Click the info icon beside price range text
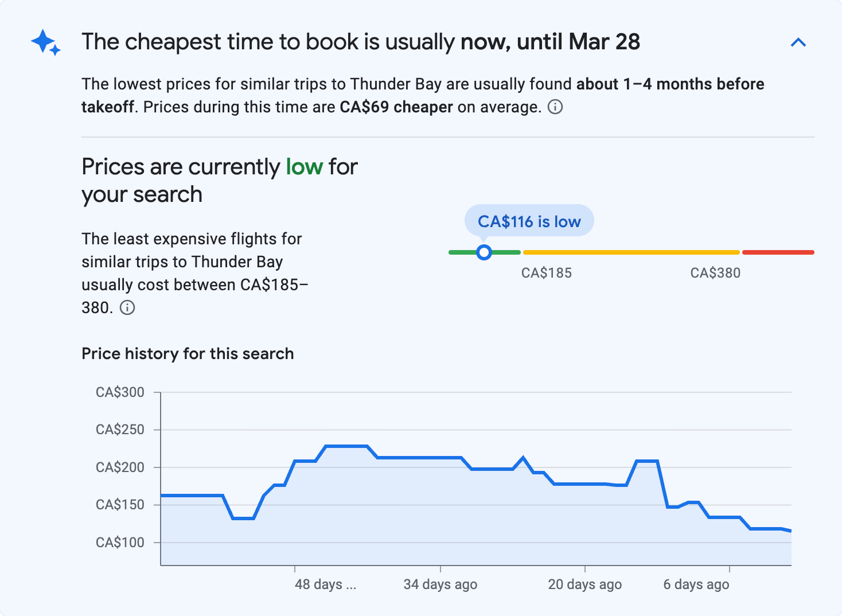The width and height of the screenshot is (842, 616). pos(127,308)
